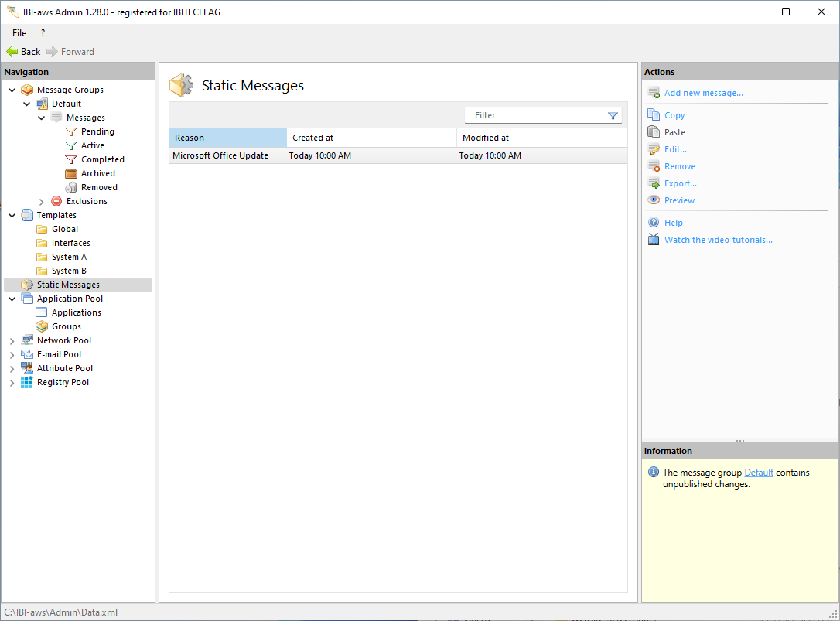Click the Remove message icon
This screenshot has height=621, width=840.
click(x=654, y=166)
